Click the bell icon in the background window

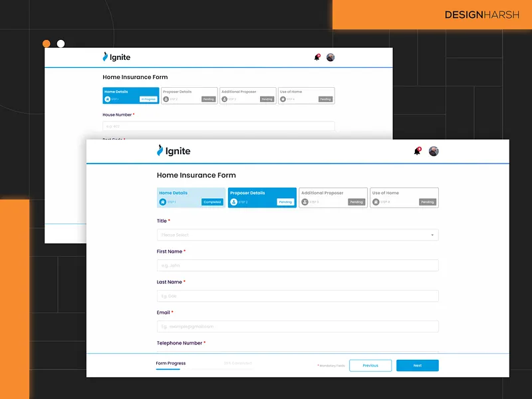tap(315, 57)
